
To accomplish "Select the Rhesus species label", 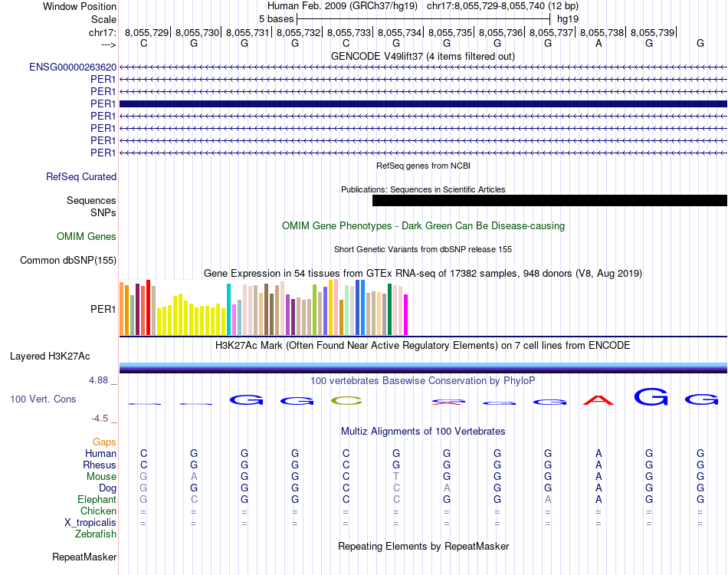I will click(100, 465).
